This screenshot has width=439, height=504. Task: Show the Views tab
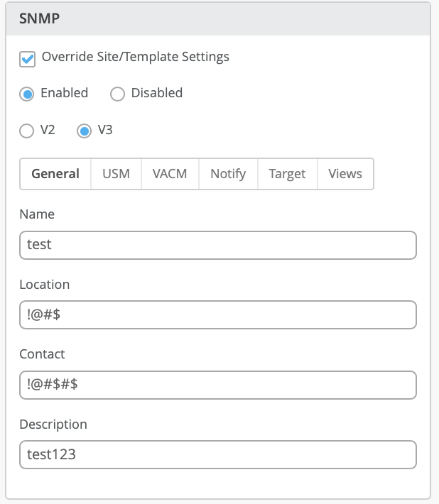coord(345,174)
